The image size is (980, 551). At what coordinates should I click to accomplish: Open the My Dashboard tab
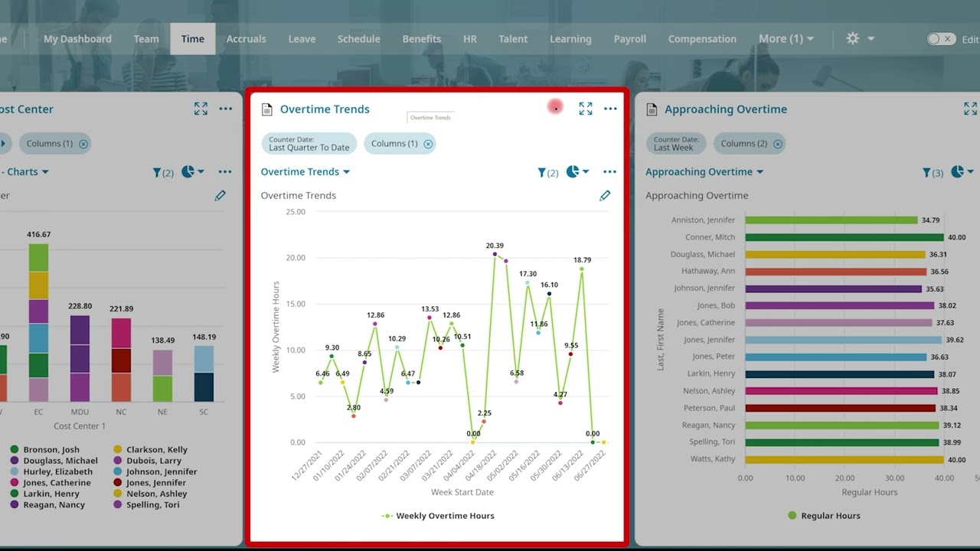tap(77, 39)
